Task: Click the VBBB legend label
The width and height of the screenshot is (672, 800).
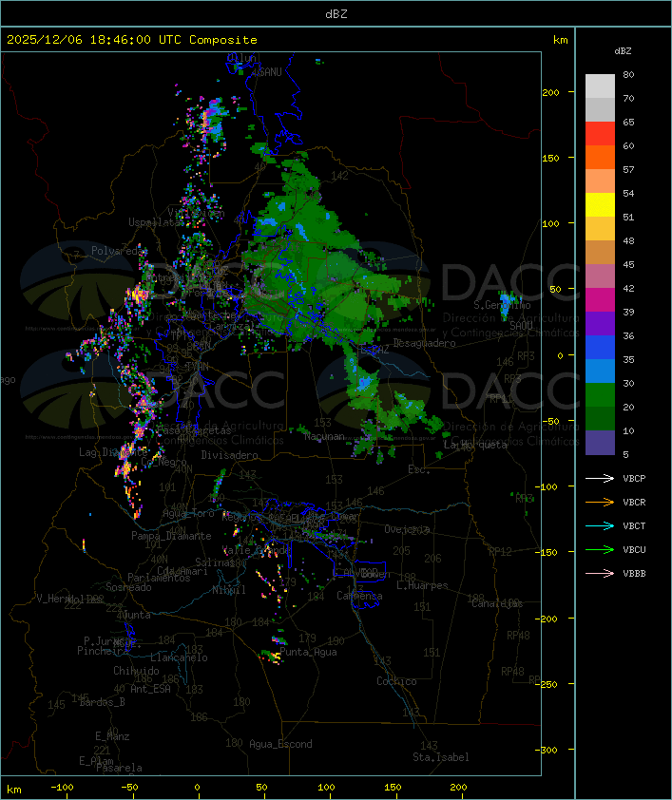Action: point(634,574)
